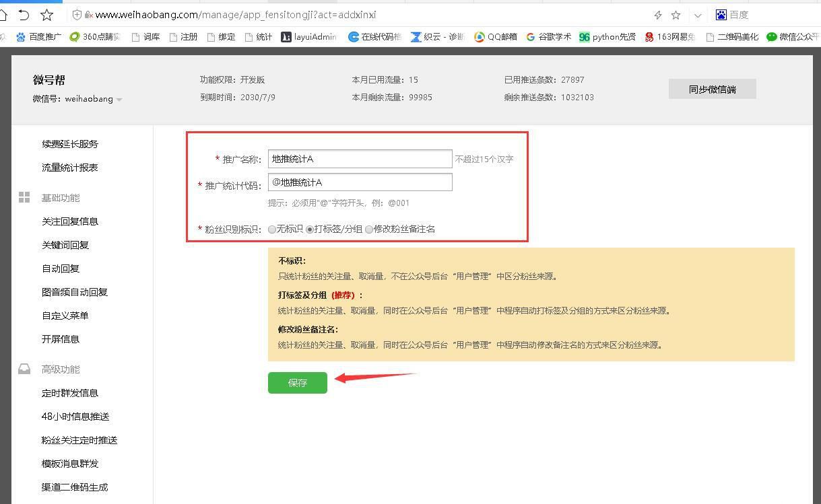The width and height of the screenshot is (821, 504).
Task: Open the QQ邮箱 bookmark
Action: tap(496, 36)
